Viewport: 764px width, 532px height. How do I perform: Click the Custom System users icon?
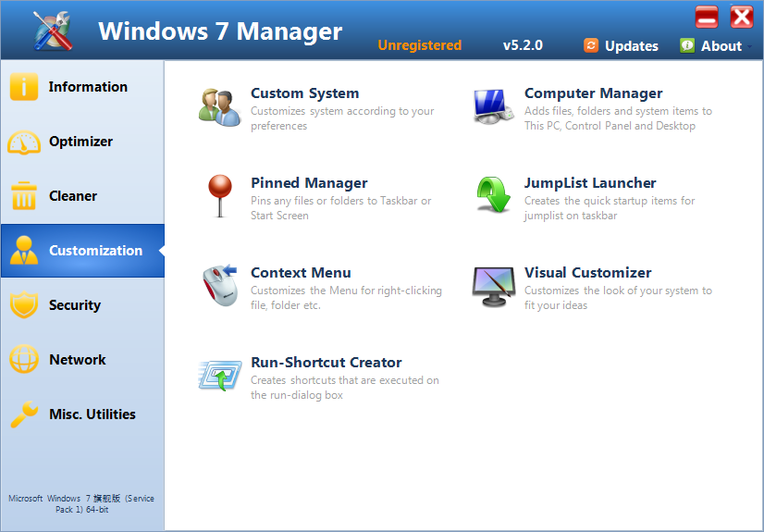[219, 106]
